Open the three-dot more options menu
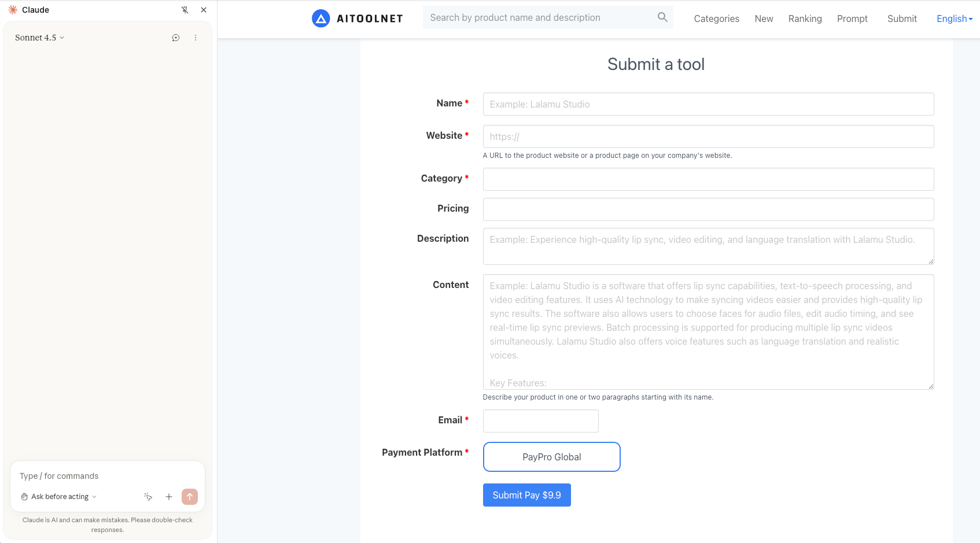Screen dimensions: 980x543 (x=196, y=38)
